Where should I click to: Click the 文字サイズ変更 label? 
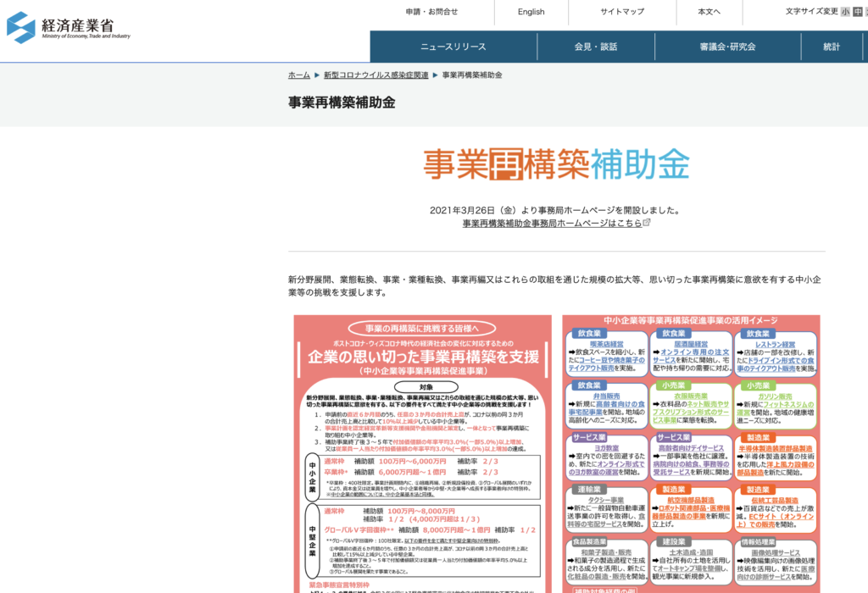(811, 12)
